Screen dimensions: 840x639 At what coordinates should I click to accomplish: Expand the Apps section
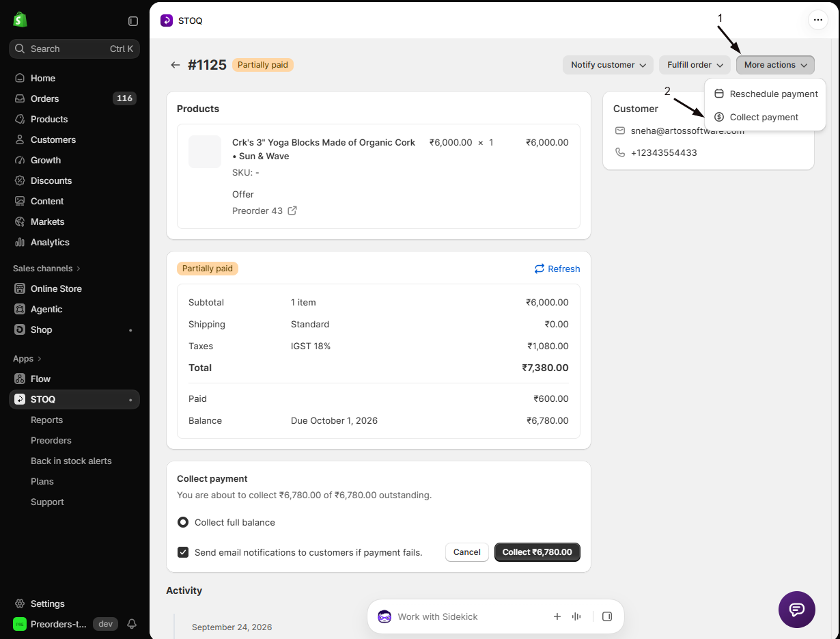[x=27, y=358]
